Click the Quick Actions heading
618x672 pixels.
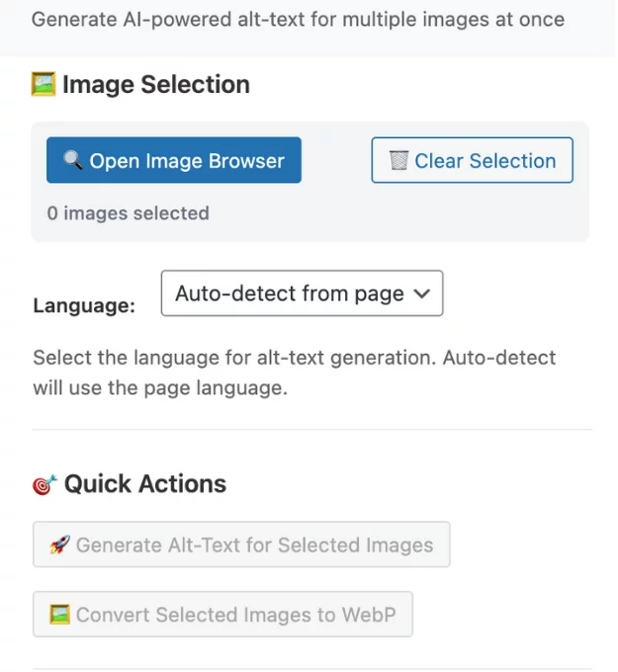click(145, 484)
